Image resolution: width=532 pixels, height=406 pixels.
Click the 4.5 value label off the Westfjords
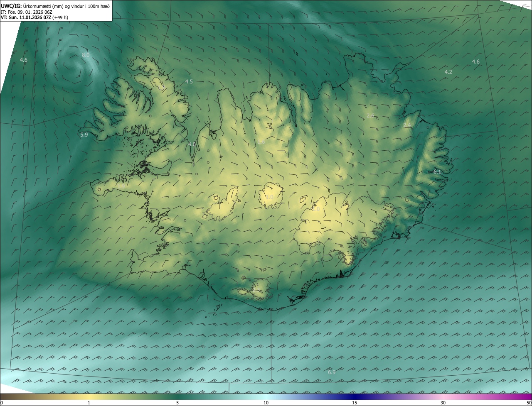coord(189,82)
